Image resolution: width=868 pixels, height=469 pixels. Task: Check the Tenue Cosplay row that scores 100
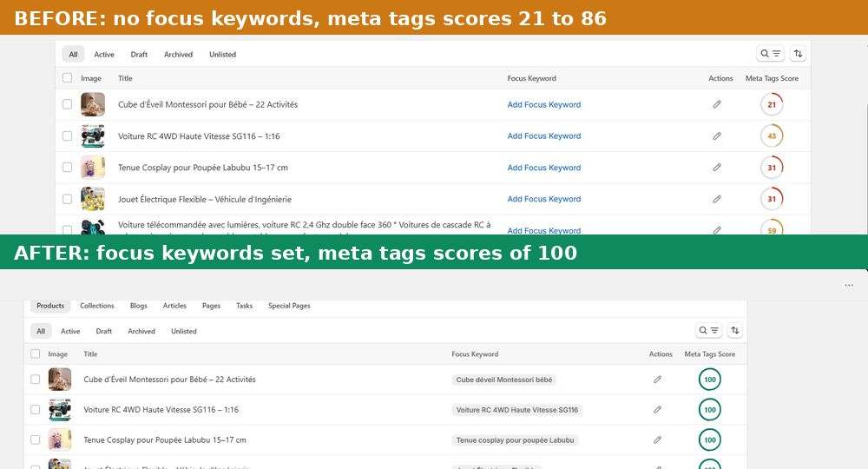pyautogui.click(x=36, y=439)
